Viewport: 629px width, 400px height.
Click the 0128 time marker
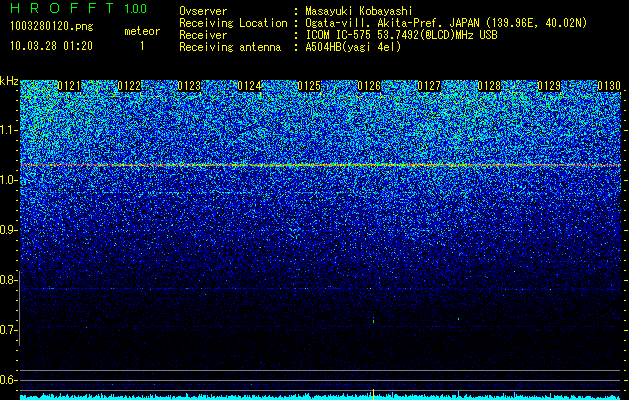489,86
